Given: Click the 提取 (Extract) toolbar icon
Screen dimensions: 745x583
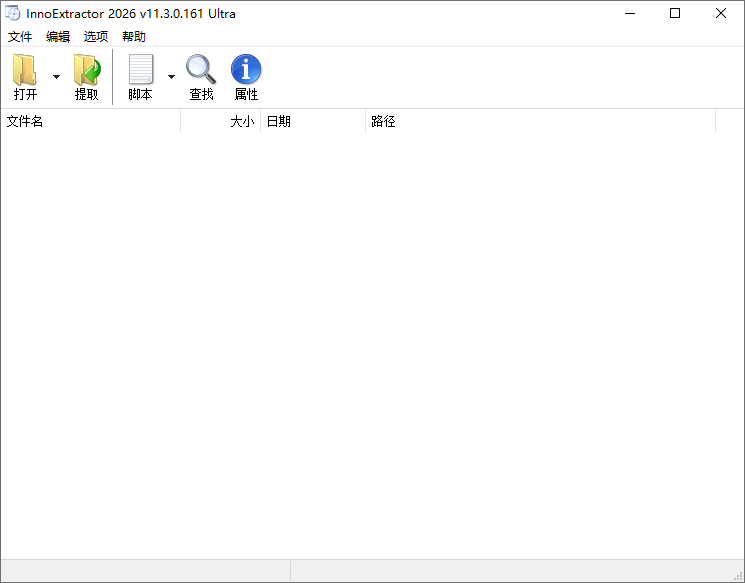Looking at the screenshot, I should tap(86, 69).
